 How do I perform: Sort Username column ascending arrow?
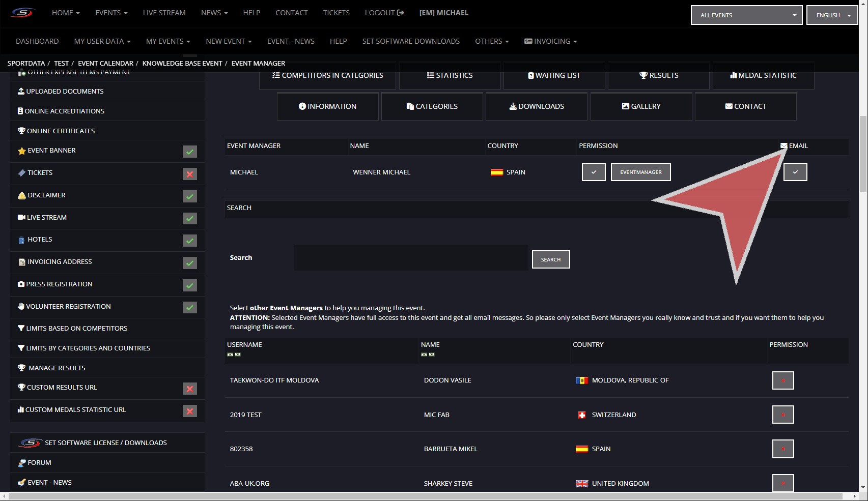(x=230, y=355)
